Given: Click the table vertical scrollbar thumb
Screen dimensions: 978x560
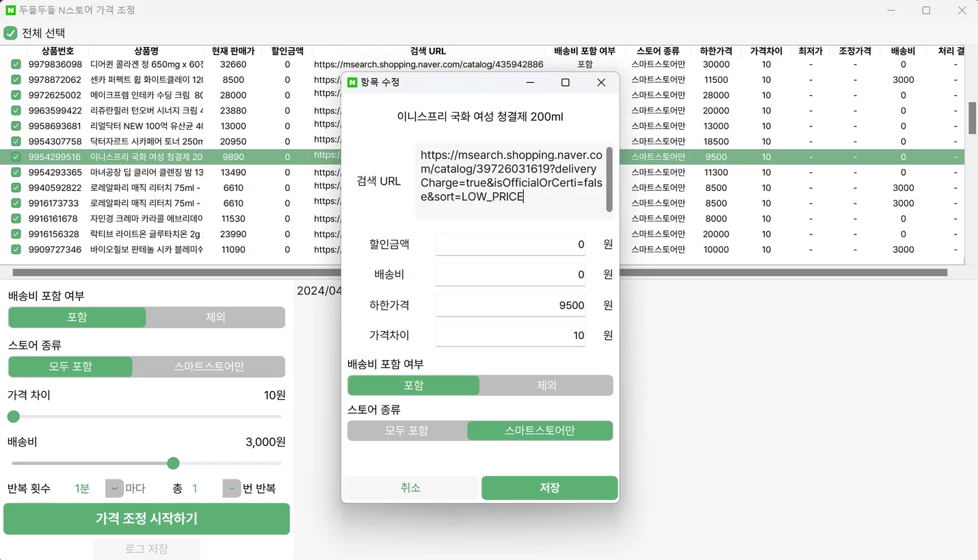Looking at the screenshot, I should click(x=972, y=118).
